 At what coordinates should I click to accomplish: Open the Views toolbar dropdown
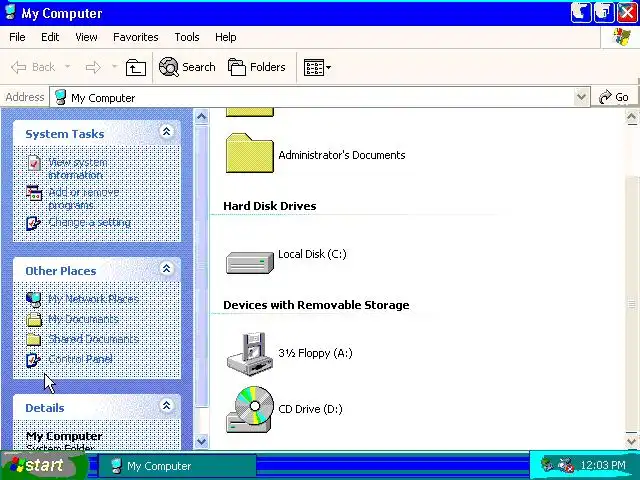pos(317,67)
